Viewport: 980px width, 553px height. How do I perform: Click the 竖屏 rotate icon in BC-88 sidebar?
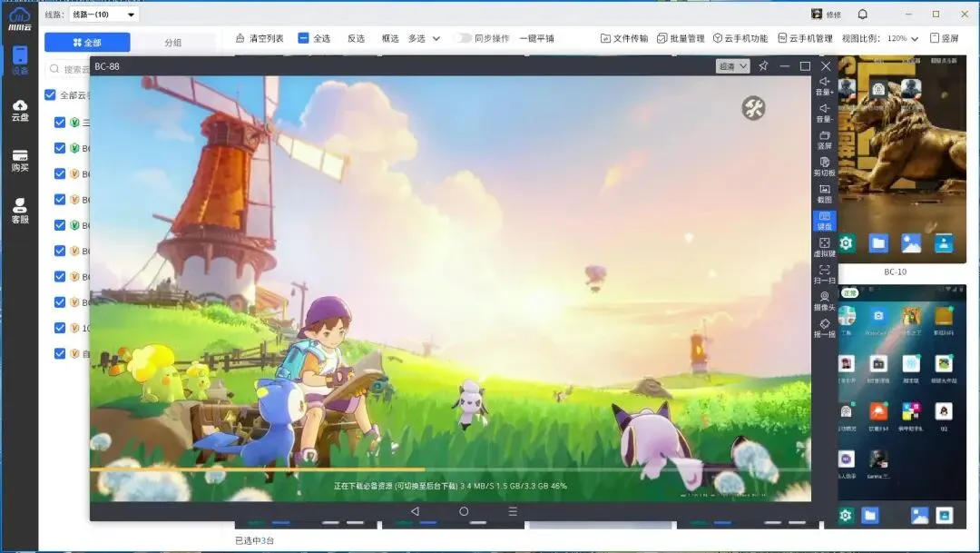point(824,140)
